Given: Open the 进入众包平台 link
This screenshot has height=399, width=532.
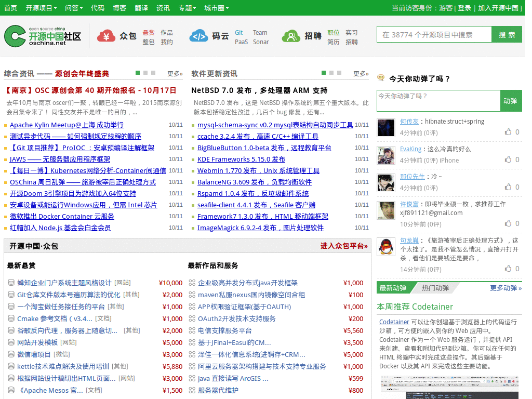Looking at the screenshot, I should tap(343, 246).
